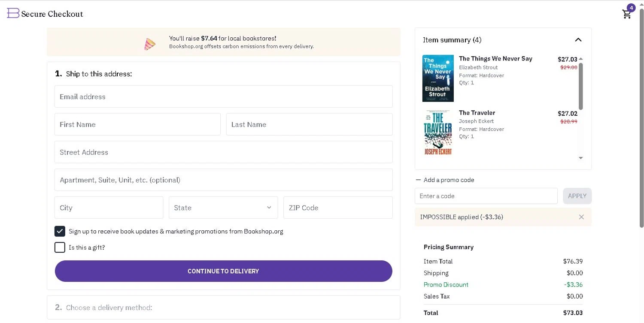Click Joseph Eckert author text
The height and width of the screenshot is (323, 644).
[x=476, y=121]
